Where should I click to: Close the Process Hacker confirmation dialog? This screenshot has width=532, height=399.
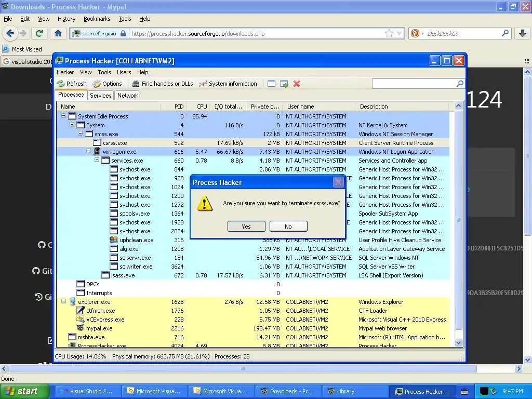(x=338, y=182)
